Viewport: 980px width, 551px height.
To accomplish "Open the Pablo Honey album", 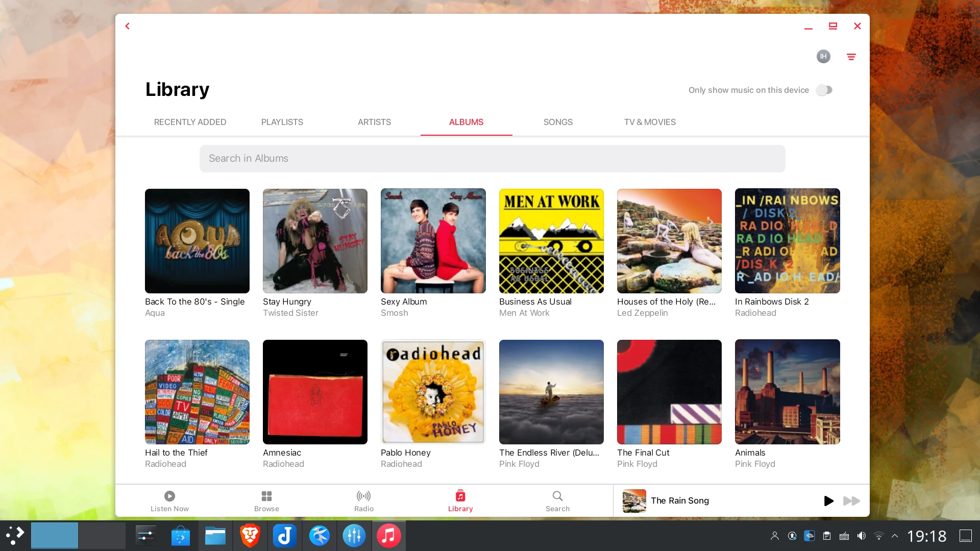I will (x=433, y=392).
